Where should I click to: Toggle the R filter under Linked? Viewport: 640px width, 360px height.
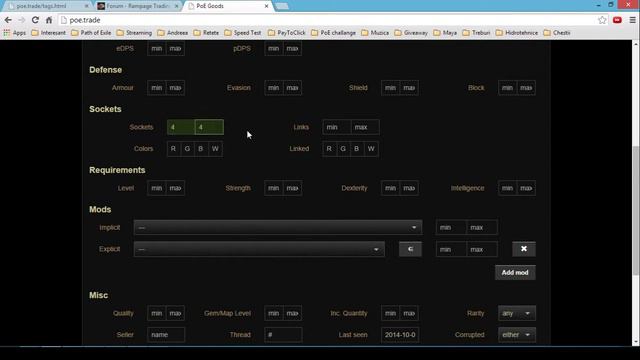click(x=329, y=149)
